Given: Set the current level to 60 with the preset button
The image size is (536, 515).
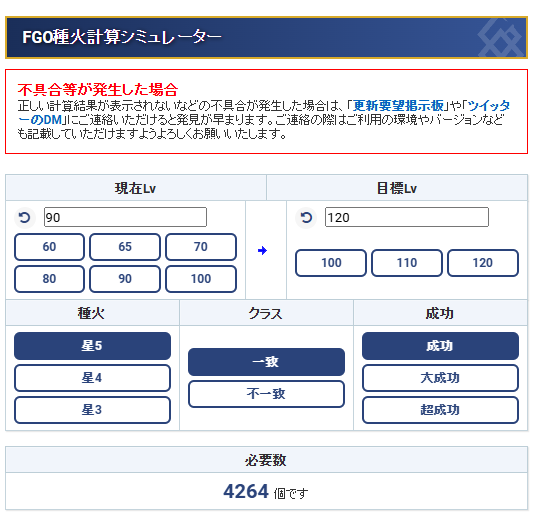Looking at the screenshot, I should (49, 247).
